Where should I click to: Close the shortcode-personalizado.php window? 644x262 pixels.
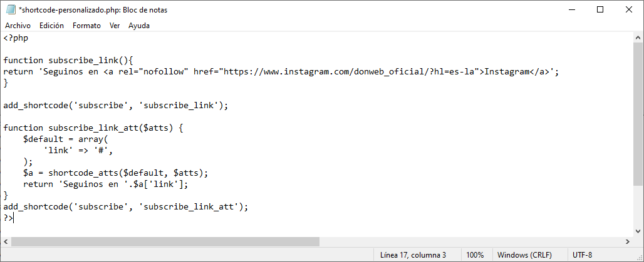point(629,9)
